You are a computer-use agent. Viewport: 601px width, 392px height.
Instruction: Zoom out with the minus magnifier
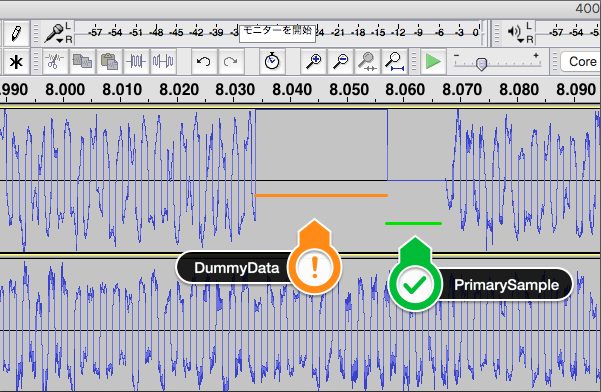coord(340,61)
